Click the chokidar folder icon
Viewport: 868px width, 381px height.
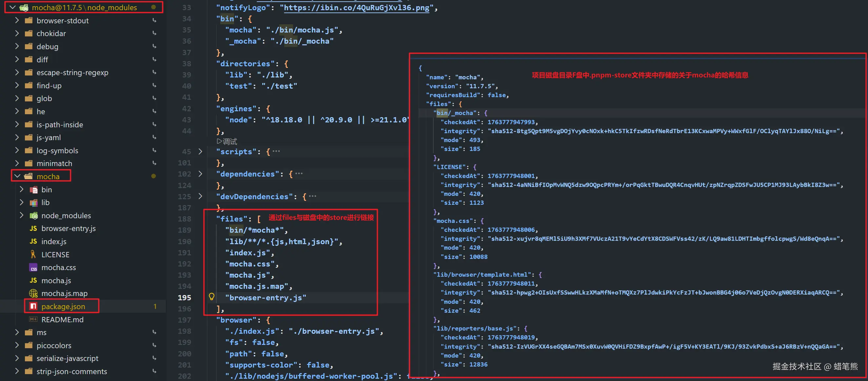[x=29, y=33]
